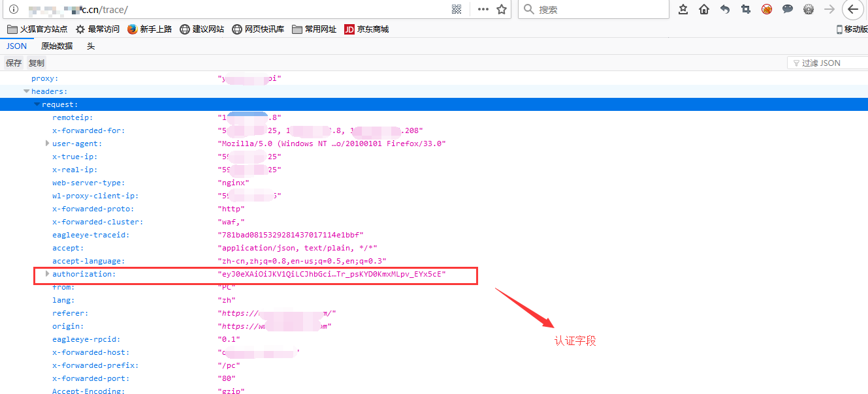Switch to the 头 headers tab
The width and height of the screenshot is (868, 394).
coord(91,46)
